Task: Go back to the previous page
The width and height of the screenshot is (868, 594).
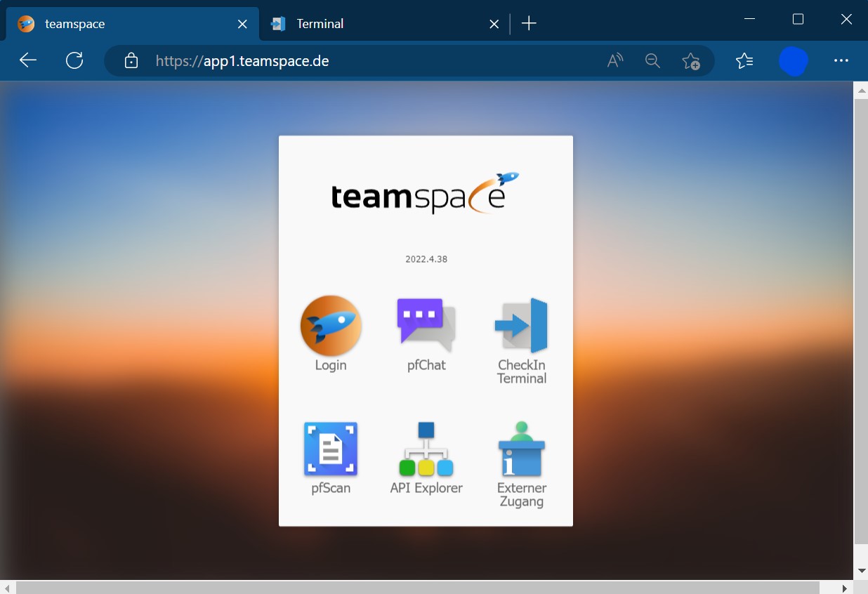Action: [28, 61]
